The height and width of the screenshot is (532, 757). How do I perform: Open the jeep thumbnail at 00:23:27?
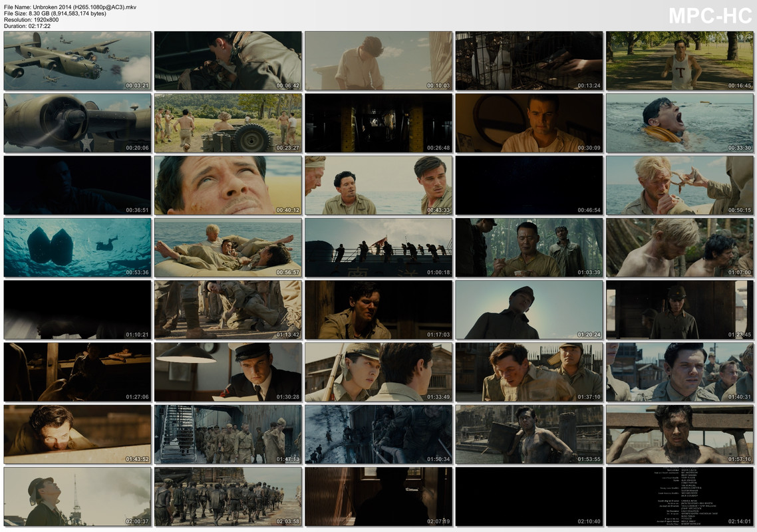pyautogui.click(x=228, y=123)
